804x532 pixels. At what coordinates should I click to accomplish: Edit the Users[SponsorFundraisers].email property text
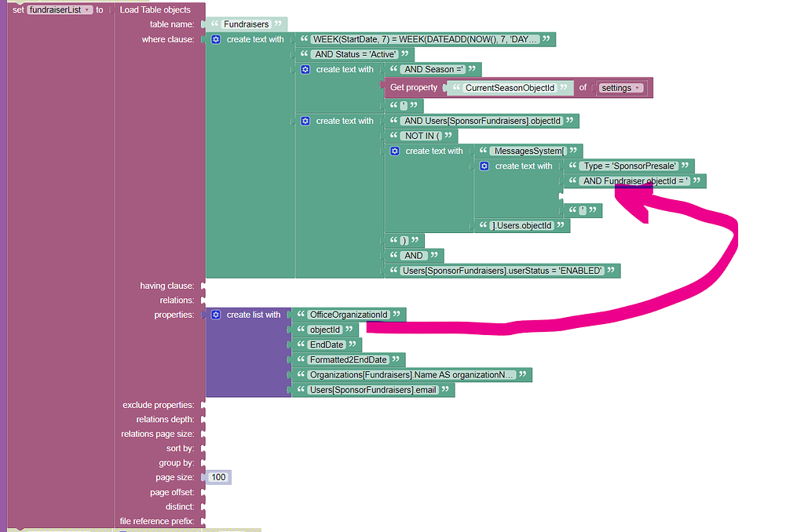tap(372, 390)
